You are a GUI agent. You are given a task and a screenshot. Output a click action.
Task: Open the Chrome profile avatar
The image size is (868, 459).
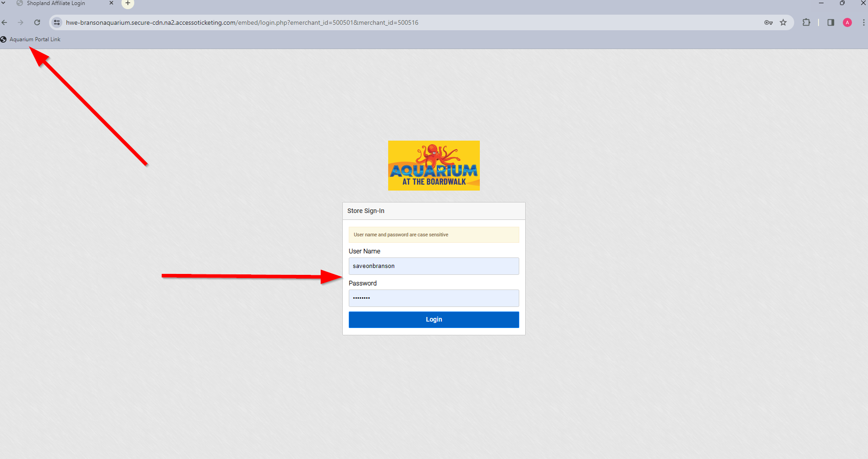click(847, 22)
